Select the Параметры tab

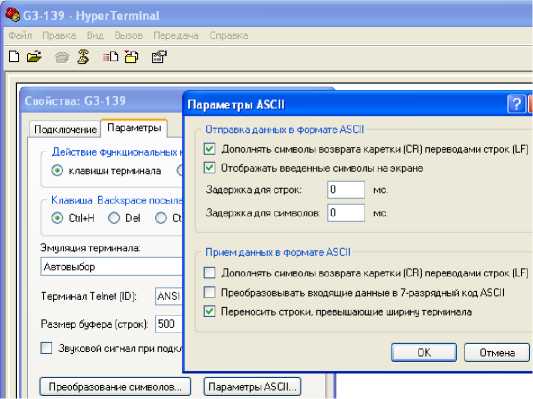[134, 128]
